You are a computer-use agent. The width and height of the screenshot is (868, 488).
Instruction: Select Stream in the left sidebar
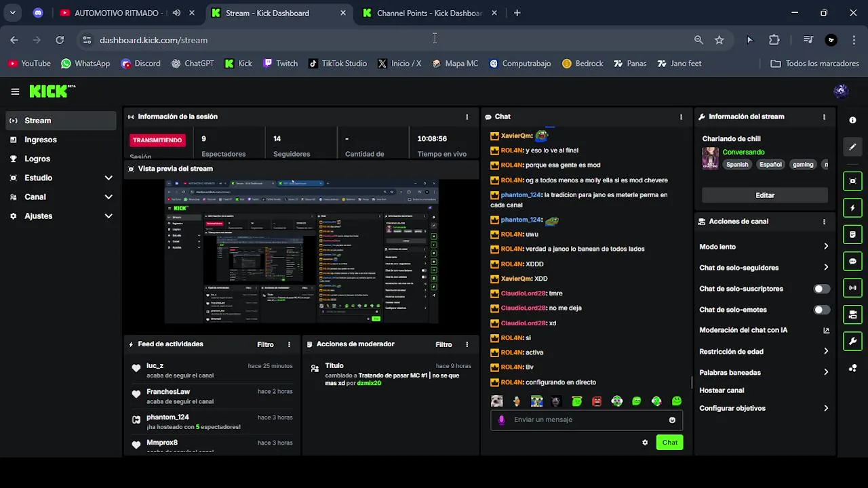click(x=61, y=121)
